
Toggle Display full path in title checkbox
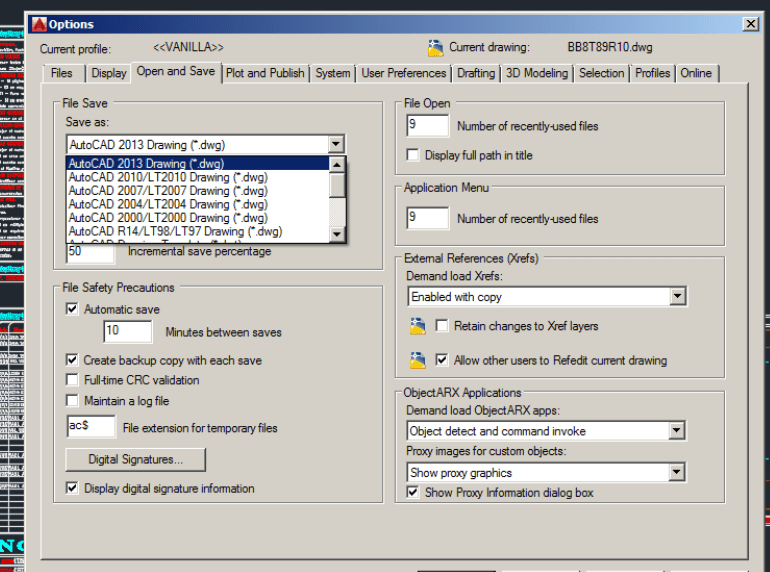click(x=413, y=155)
